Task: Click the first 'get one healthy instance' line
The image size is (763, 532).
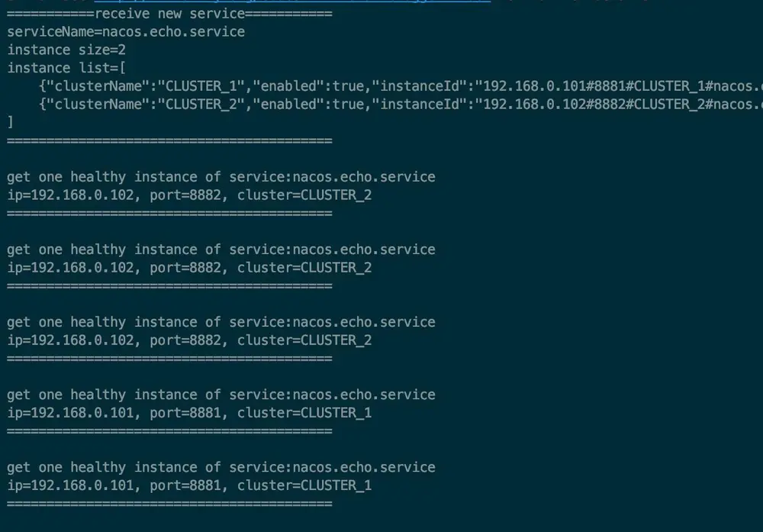Action: tap(221, 177)
